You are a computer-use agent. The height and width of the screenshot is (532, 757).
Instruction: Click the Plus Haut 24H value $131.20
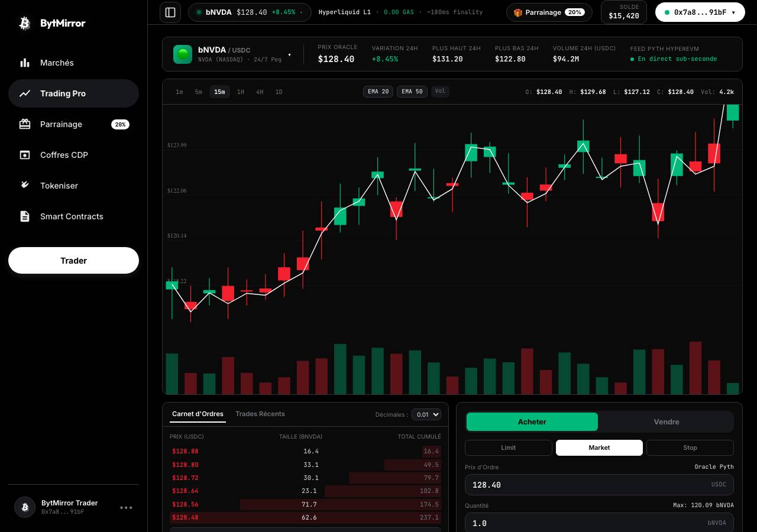tap(448, 59)
